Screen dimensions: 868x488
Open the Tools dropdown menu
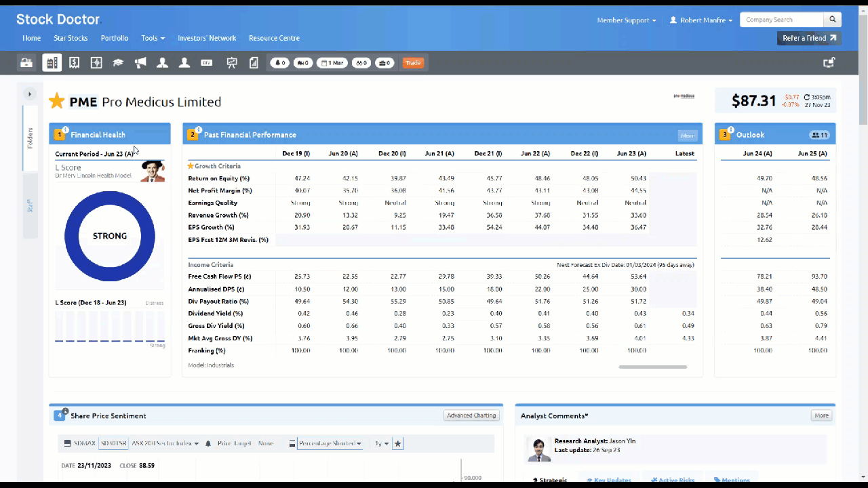(x=153, y=38)
